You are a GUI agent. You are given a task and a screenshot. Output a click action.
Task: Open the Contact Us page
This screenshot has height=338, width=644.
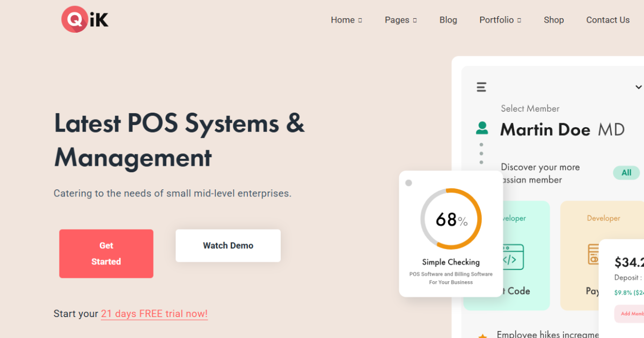click(x=608, y=20)
